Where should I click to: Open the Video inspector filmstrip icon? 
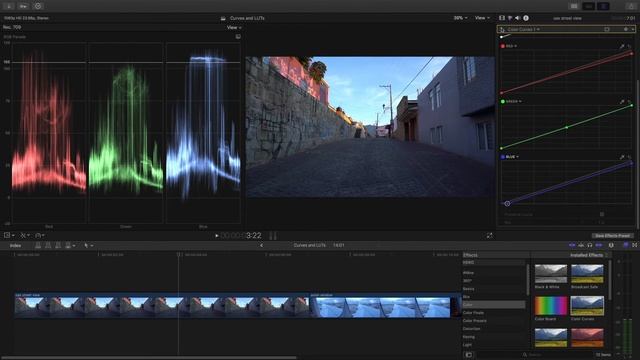coord(502,18)
